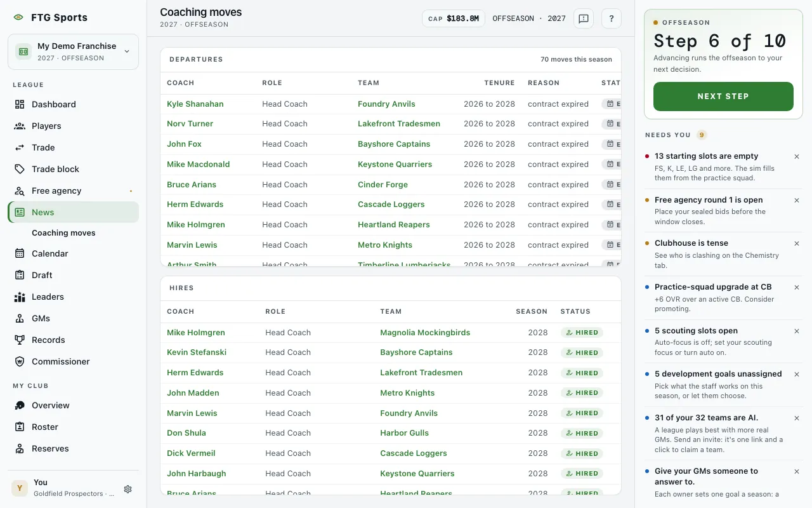Open Kyle Shanahan coach link
The height and width of the screenshot is (508, 812).
[x=195, y=104]
